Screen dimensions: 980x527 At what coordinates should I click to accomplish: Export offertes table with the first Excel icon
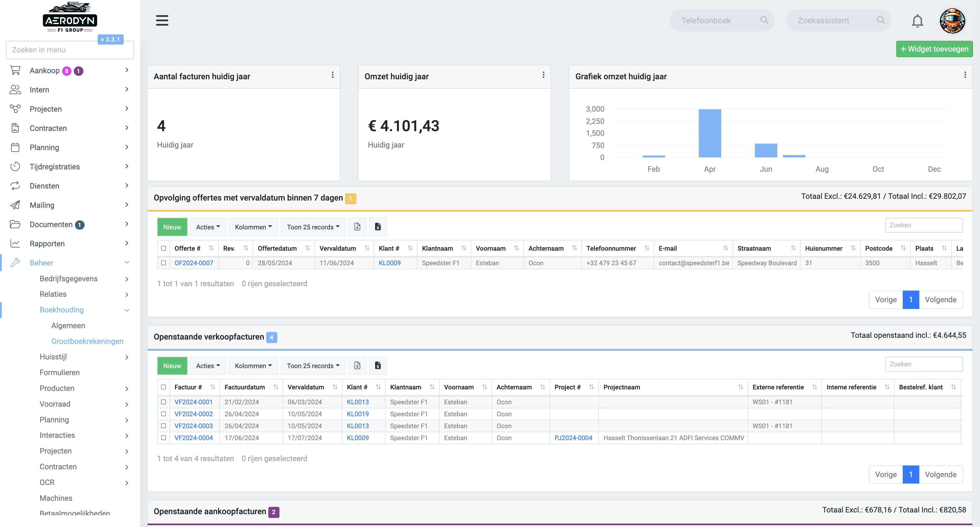pyautogui.click(x=357, y=226)
